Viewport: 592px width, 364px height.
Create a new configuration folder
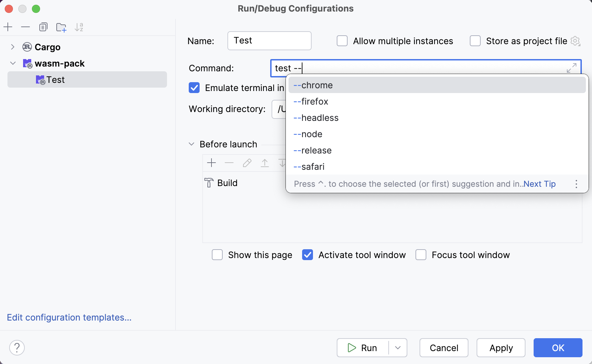coord(61,27)
